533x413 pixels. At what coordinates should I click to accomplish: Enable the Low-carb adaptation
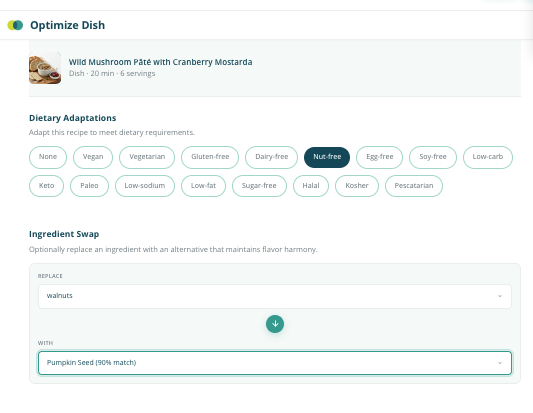click(x=488, y=157)
